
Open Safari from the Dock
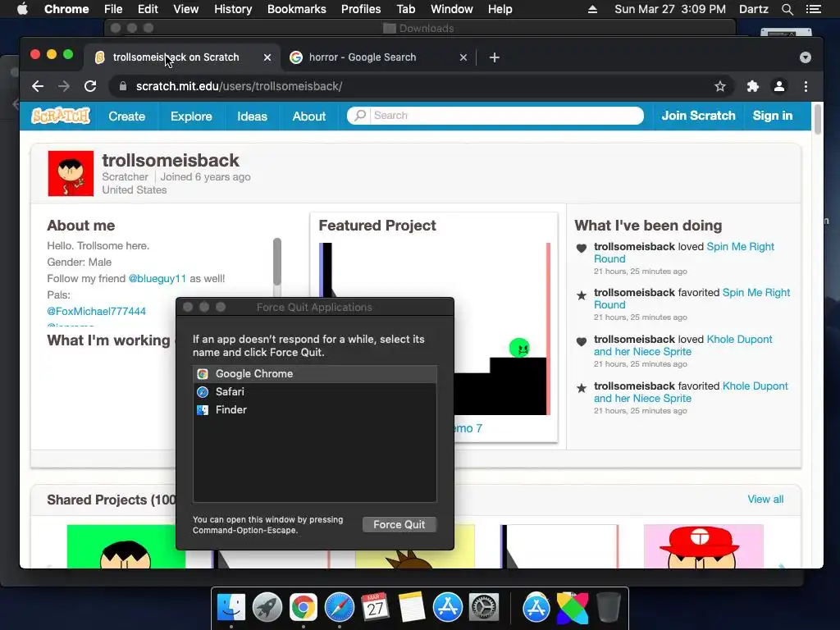coord(339,608)
